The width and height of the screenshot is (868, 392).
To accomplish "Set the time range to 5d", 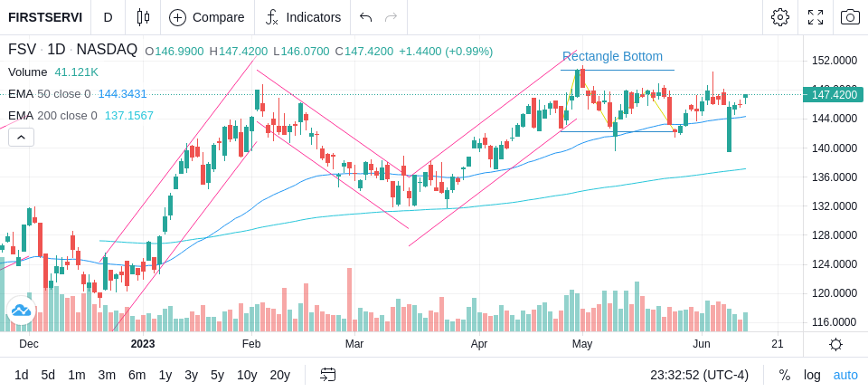I will [48, 375].
